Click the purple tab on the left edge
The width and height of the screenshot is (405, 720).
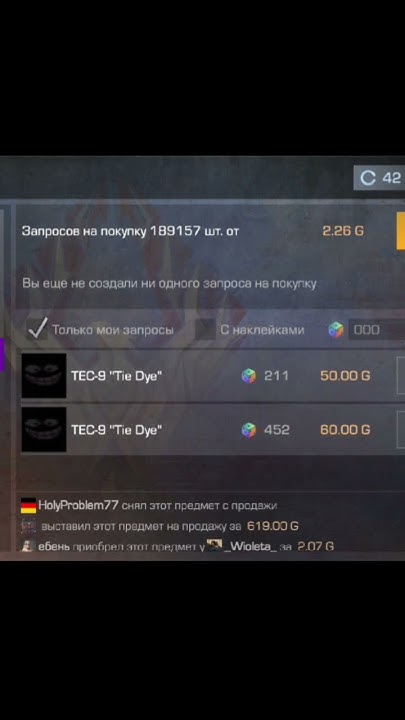tap(2, 355)
